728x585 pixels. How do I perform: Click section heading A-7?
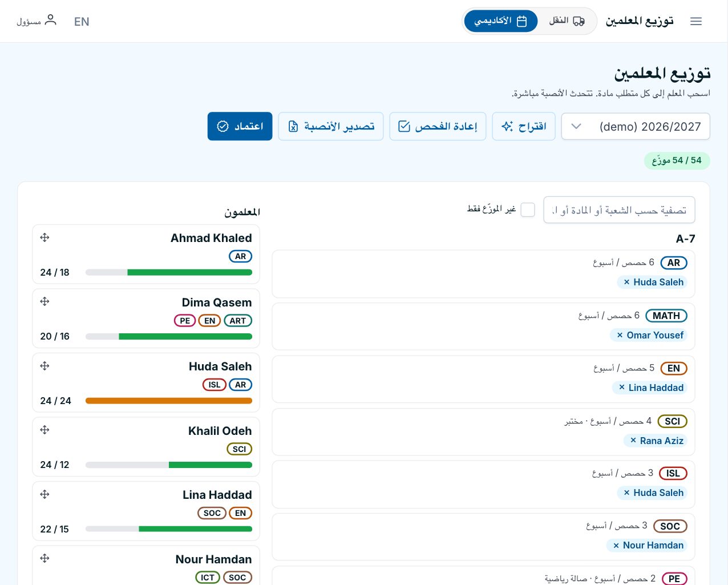(x=685, y=239)
